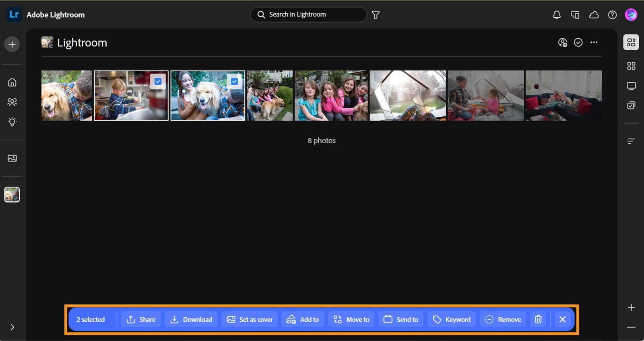Click the Lightroom album title

pyautogui.click(x=82, y=43)
